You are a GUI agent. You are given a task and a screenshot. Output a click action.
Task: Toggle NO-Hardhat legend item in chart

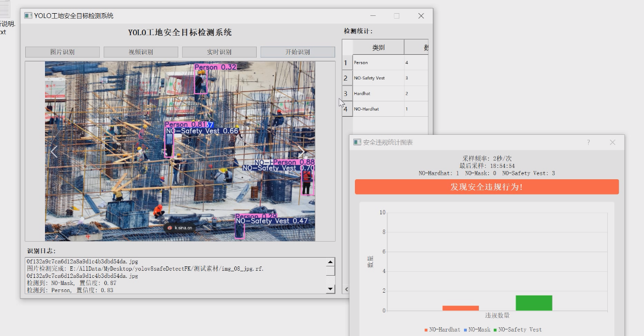(442, 330)
